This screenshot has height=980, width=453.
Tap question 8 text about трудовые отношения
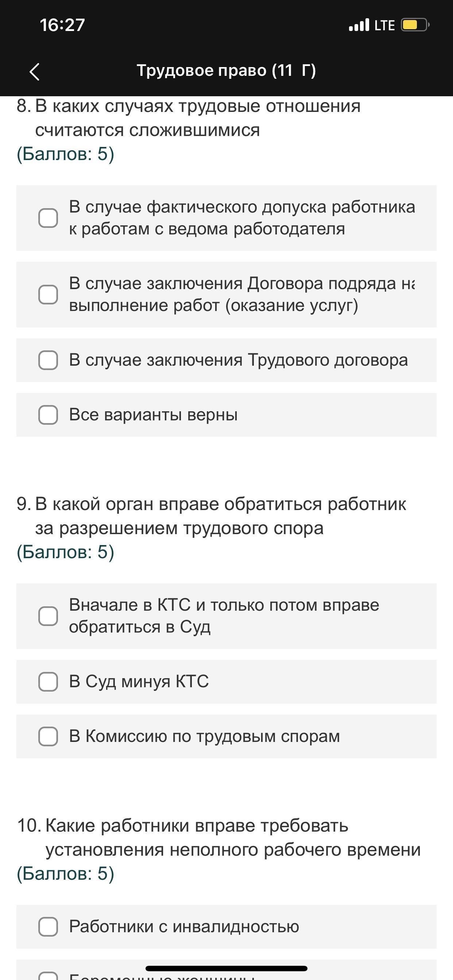point(198,118)
